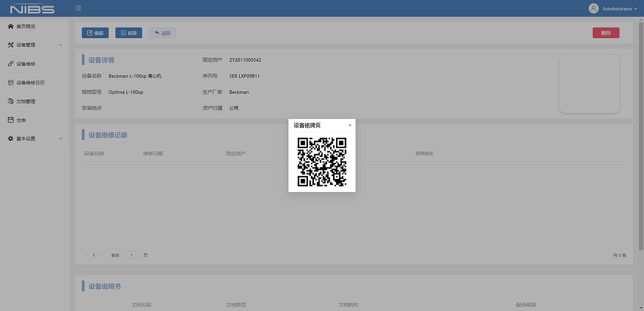644x311 pixels.
Task: Open the Administrator user dropdown
Action: pyautogui.click(x=619, y=9)
